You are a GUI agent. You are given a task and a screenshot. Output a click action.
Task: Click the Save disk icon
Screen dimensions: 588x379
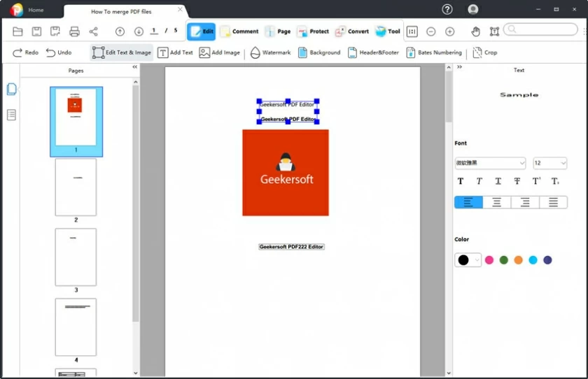click(x=36, y=31)
